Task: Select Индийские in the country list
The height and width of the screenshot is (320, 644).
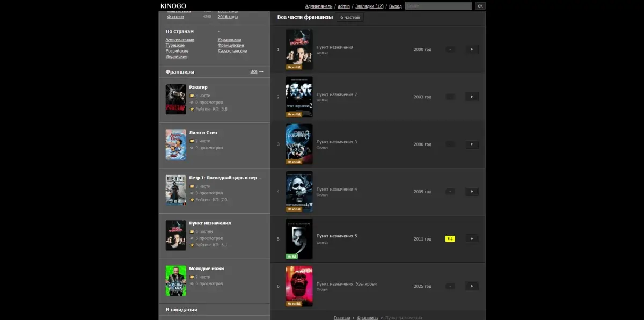Action: [x=176, y=56]
